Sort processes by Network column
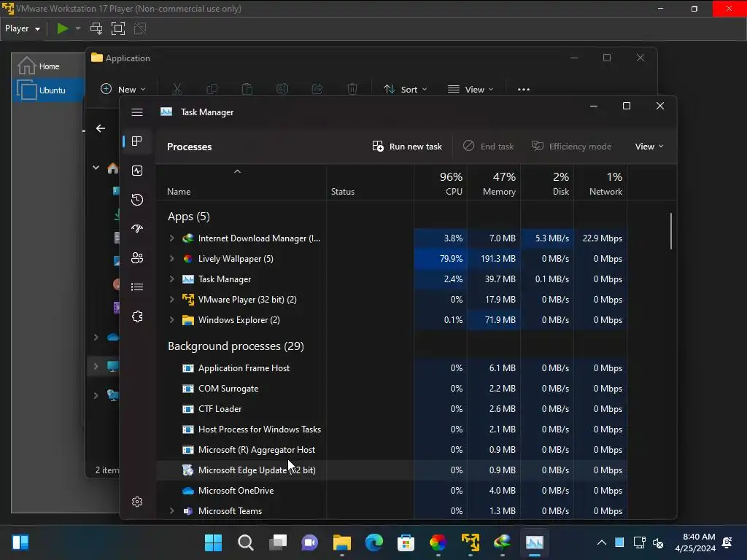This screenshot has width=747, height=560. pos(601,183)
